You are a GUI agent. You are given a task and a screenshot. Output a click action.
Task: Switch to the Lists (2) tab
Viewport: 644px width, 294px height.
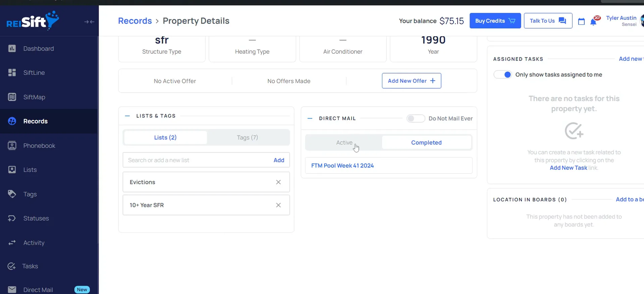(165, 138)
